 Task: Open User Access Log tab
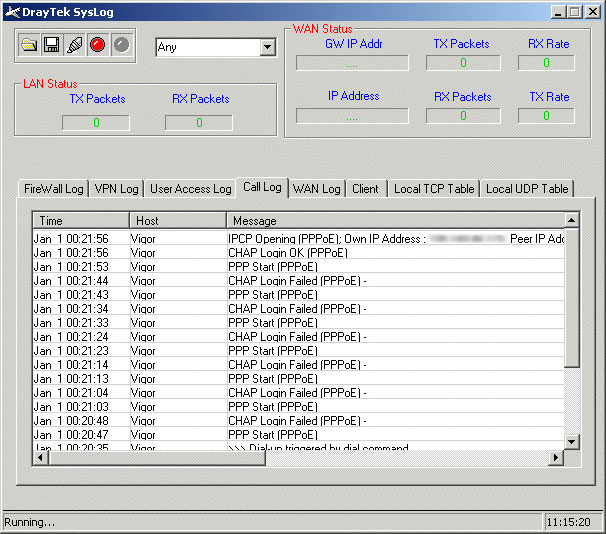coord(191,189)
